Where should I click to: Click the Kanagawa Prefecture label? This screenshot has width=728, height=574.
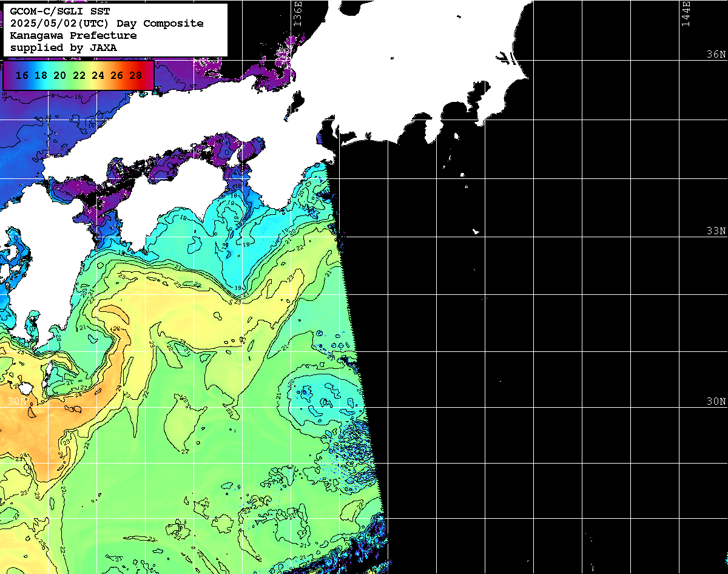[x=73, y=36]
